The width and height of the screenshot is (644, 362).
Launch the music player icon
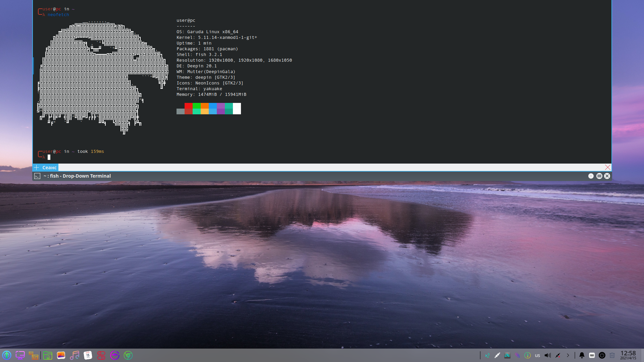tap(75, 355)
